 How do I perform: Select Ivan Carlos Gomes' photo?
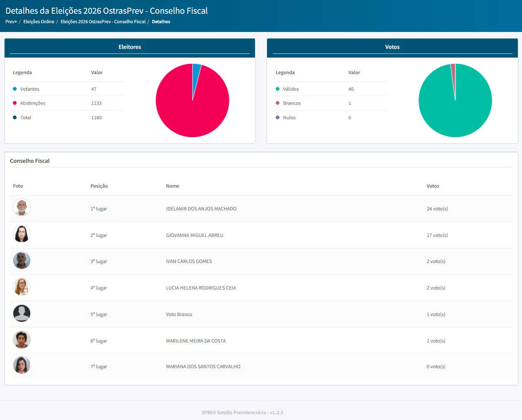point(22,260)
